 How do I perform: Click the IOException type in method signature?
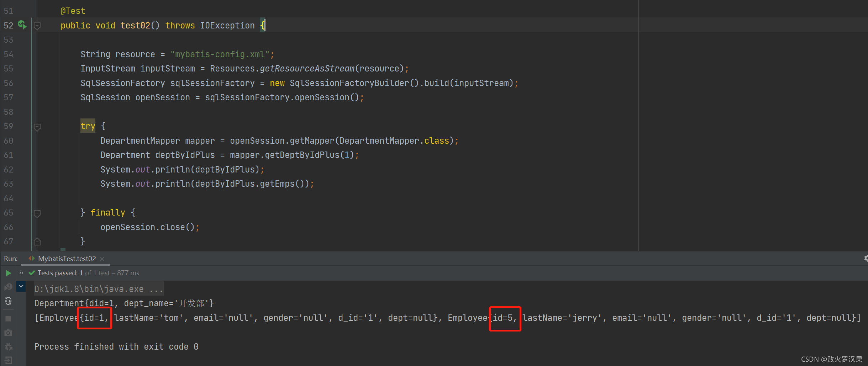click(227, 26)
